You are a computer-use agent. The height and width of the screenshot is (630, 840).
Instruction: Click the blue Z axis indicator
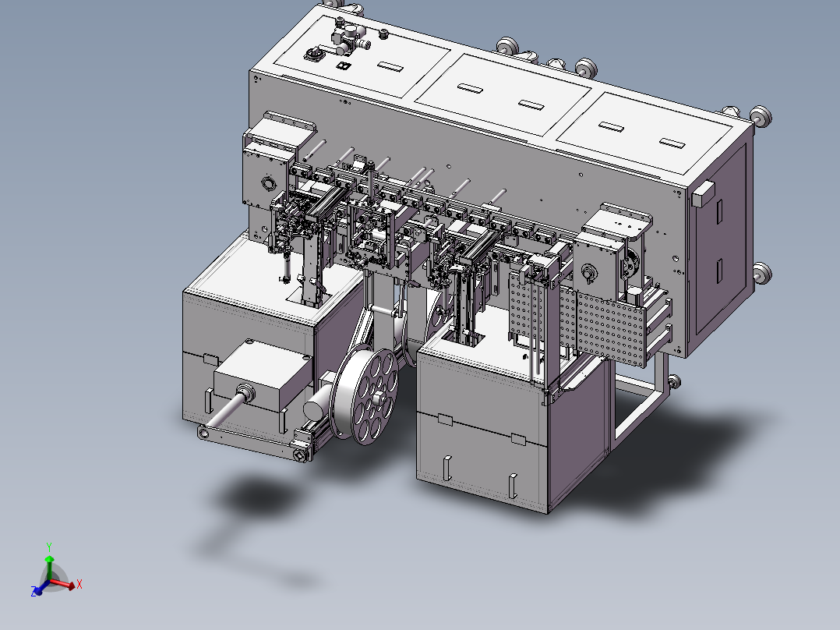37,591
